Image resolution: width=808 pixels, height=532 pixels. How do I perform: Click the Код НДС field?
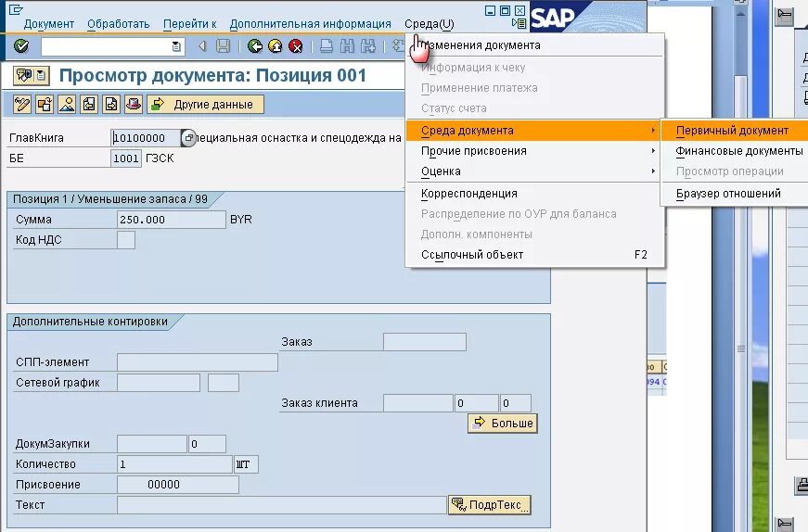pos(126,240)
